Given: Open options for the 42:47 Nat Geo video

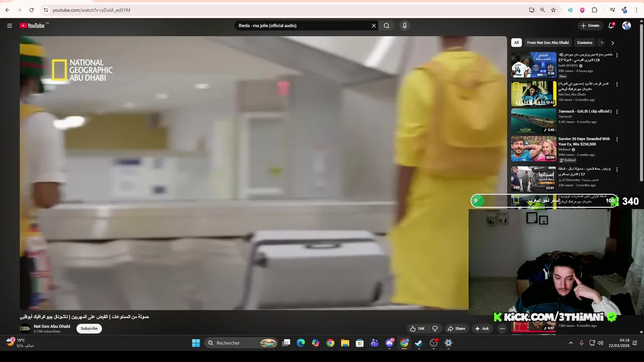Looking at the screenshot, I should tap(617, 84).
